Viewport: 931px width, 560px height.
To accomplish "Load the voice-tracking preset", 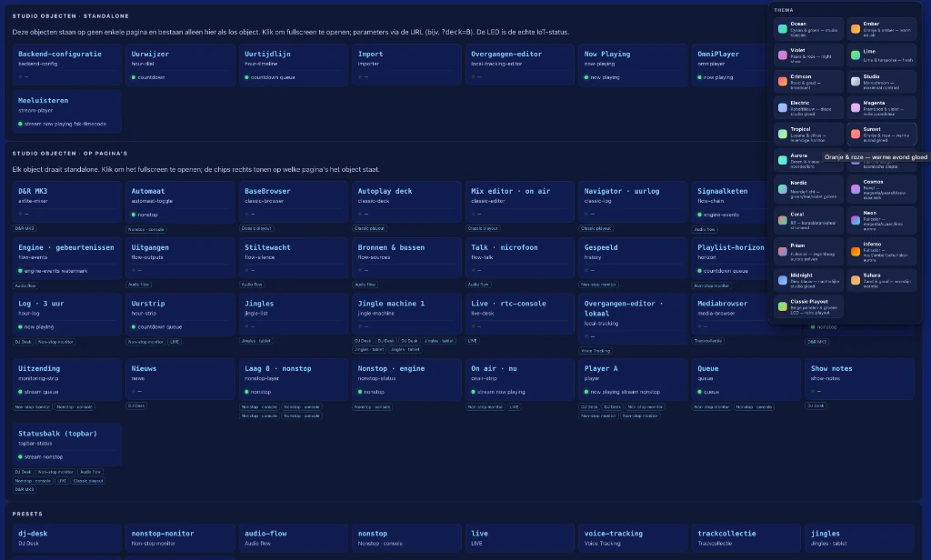I will pyautogui.click(x=633, y=538).
